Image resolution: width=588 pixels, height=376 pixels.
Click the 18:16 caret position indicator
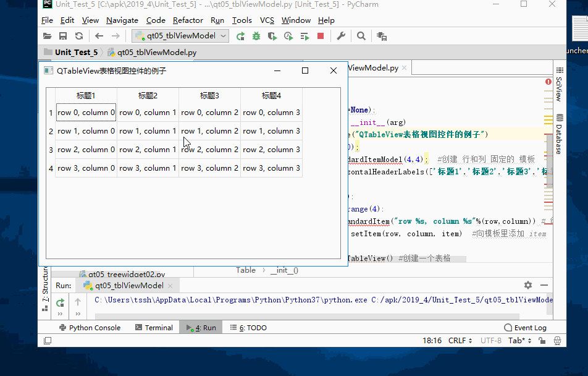point(432,340)
